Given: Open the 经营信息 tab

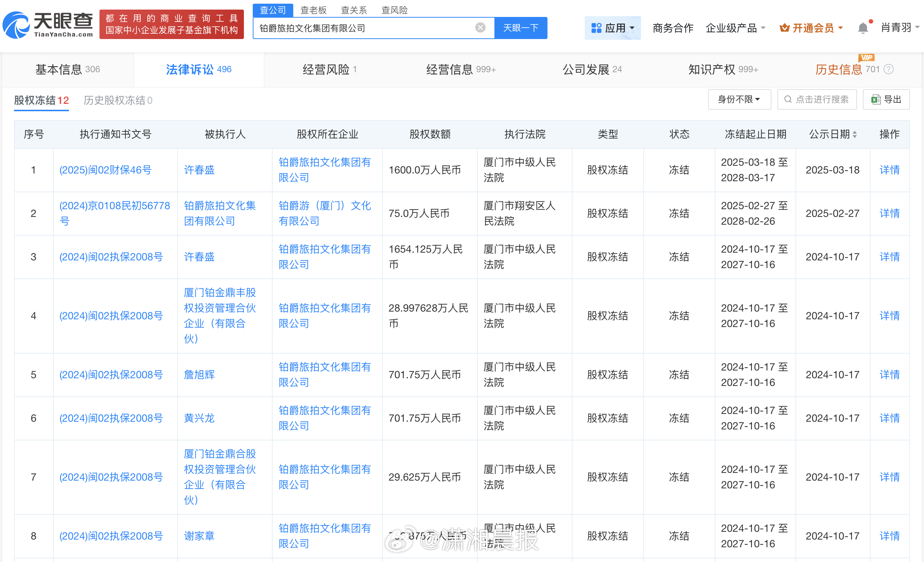Looking at the screenshot, I should [461, 69].
